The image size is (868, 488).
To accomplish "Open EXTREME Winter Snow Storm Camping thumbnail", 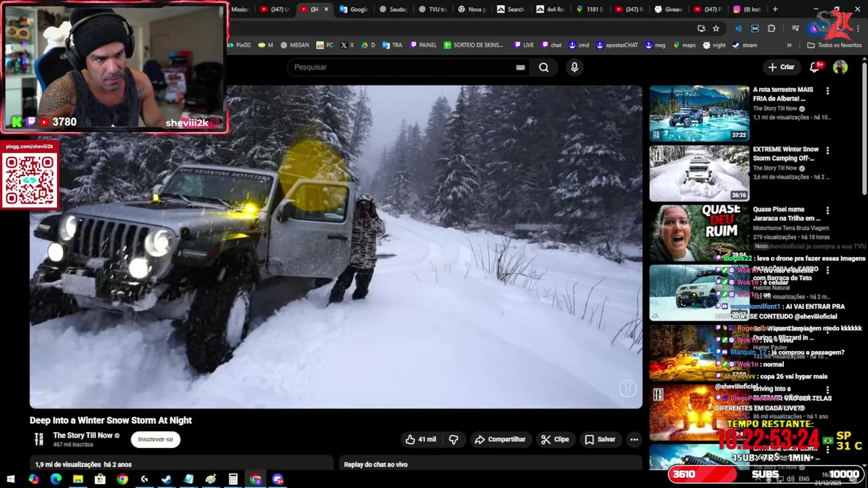I will [699, 174].
